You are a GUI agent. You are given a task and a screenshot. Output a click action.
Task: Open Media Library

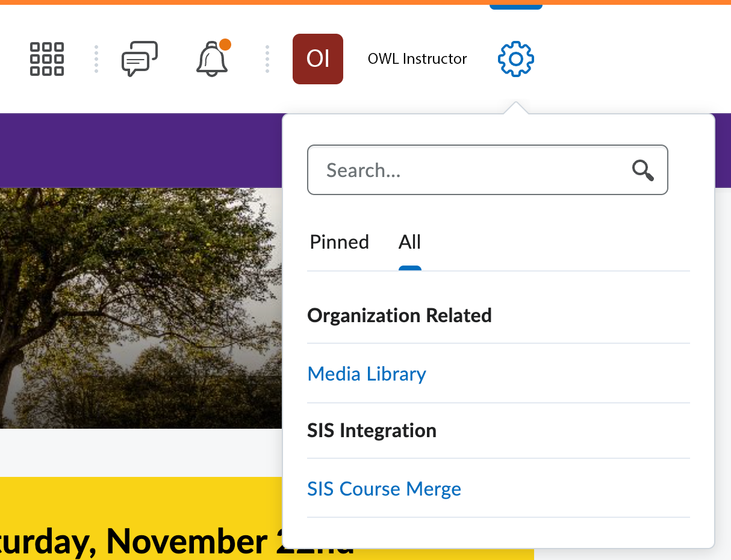click(367, 374)
